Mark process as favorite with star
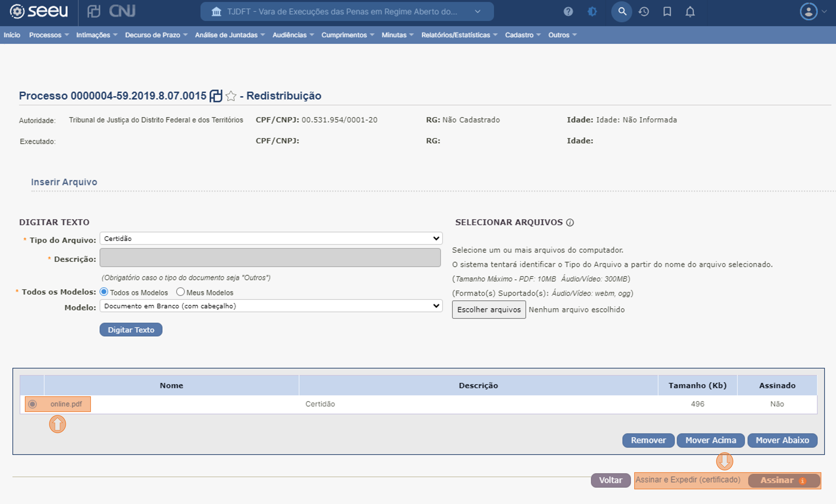 (231, 96)
